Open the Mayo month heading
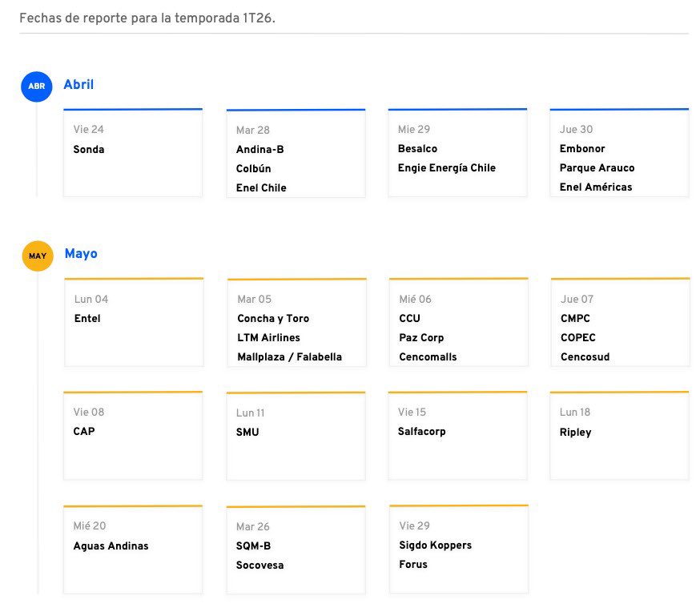 (81, 254)
